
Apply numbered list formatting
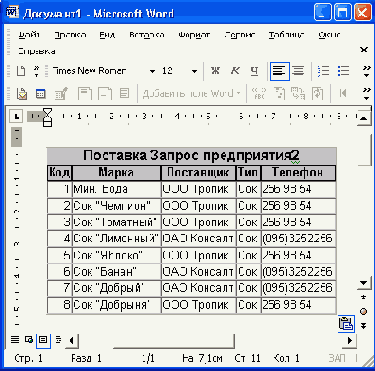pos(323,71)
